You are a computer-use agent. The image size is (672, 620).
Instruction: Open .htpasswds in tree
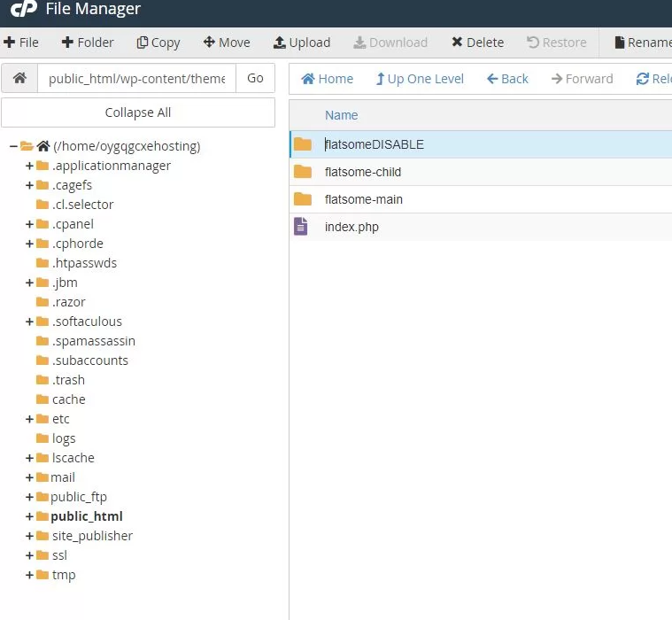pyautogui.click(x=84, y=263)
